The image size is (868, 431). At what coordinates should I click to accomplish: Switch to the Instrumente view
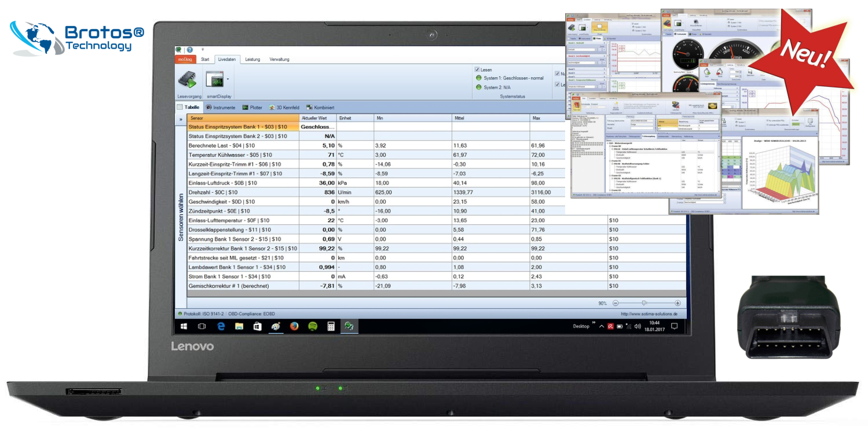(x=221, y=107)
